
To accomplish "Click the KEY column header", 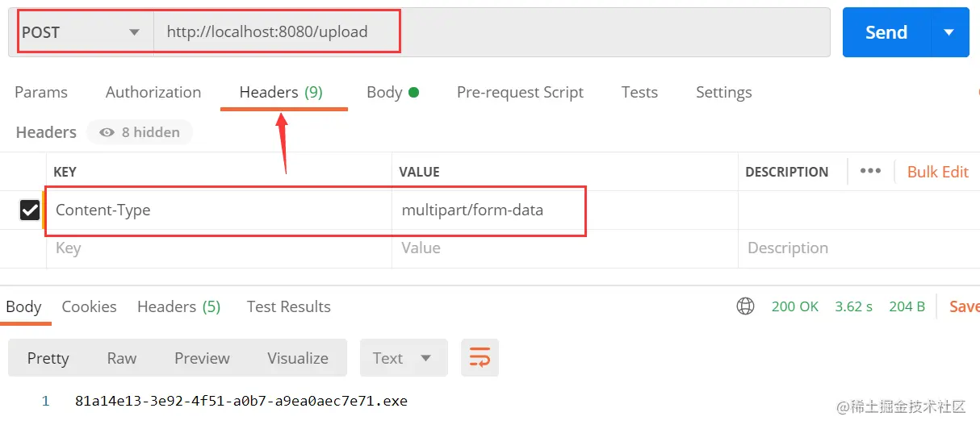I will click(x=65, y=172).
